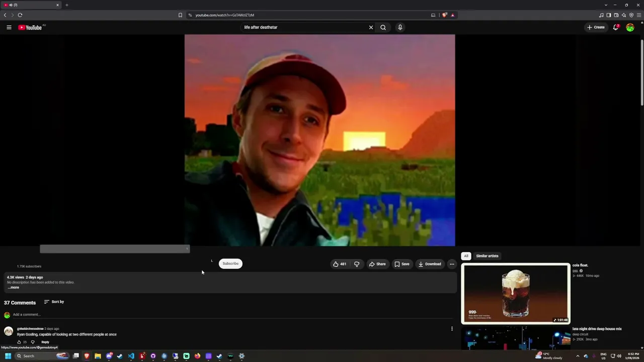Viewport: 644px width, 362px height.
Task: Click the youtube.com address bar URL
Action: (225, 15)
